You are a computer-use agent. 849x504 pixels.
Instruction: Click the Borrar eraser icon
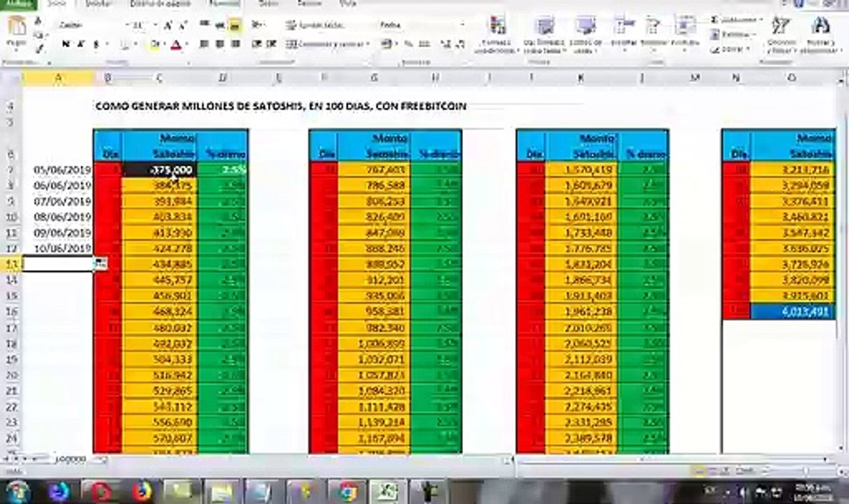pos(715,49)
